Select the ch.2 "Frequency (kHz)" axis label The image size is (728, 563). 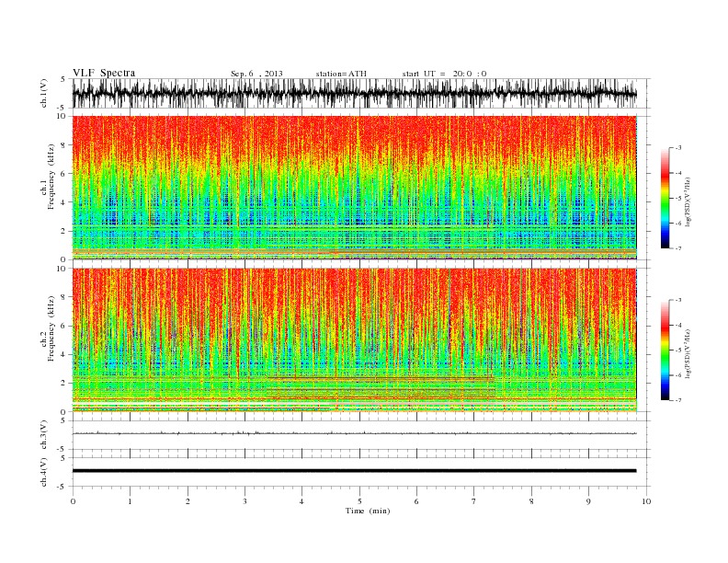pos(51,329)
